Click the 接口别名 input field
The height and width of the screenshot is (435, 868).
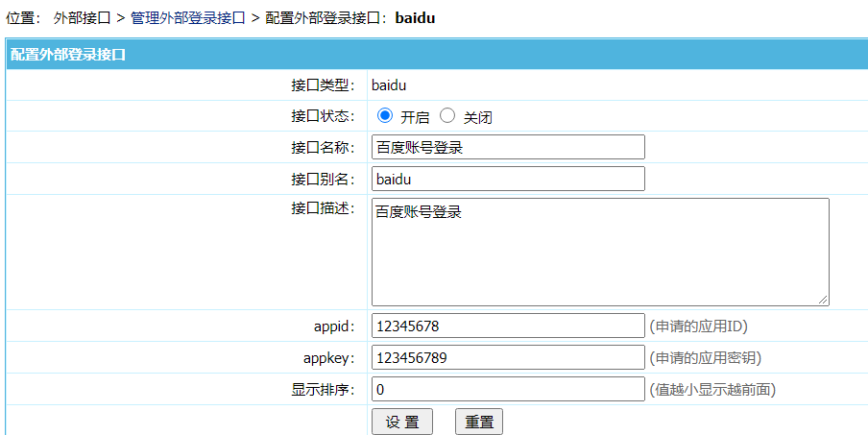click(x=508, y=179)
